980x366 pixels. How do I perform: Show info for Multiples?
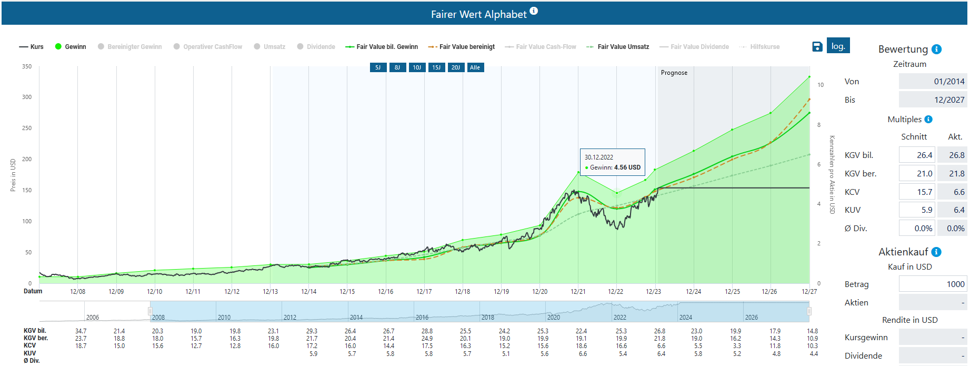(928, 120)
